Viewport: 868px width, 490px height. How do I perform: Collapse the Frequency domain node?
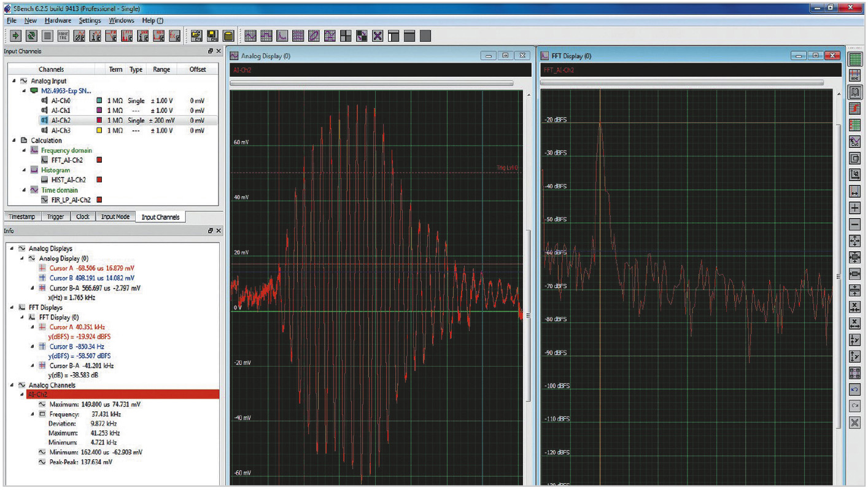click(24, 150)
